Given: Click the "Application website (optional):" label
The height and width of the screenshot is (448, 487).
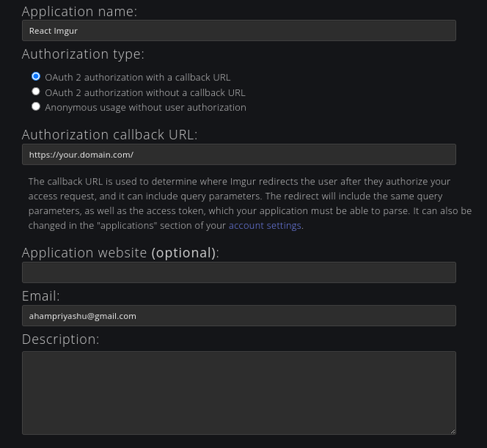Looking at the screenshot, I should 120,252.
